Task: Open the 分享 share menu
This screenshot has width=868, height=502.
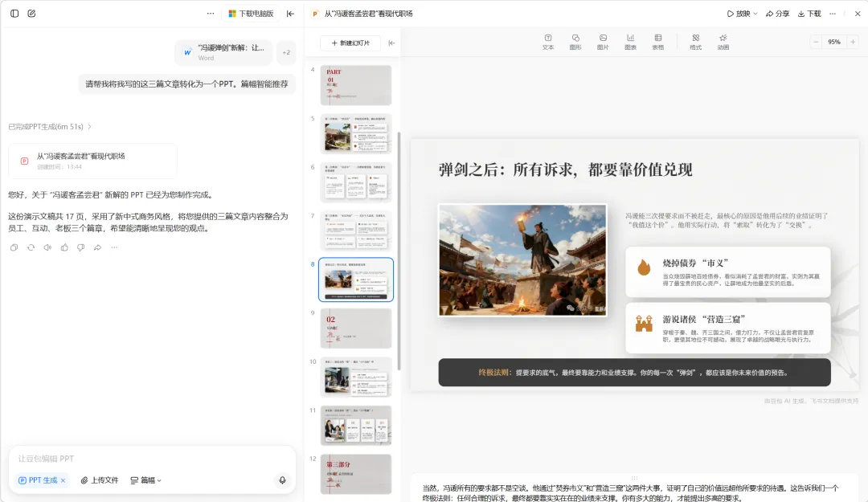Action: [x=777, y=14]
